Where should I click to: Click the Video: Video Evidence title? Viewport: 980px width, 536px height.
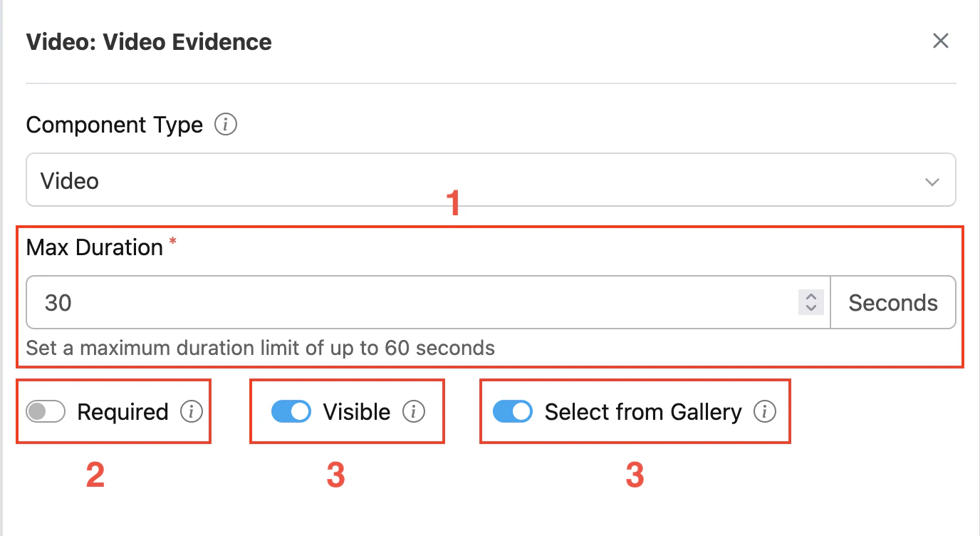(149, 42)
